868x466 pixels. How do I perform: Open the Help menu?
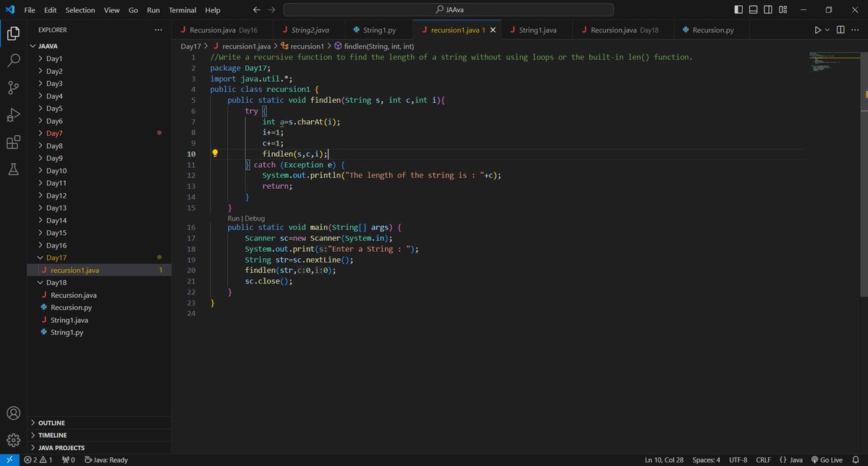click(213, 10)
